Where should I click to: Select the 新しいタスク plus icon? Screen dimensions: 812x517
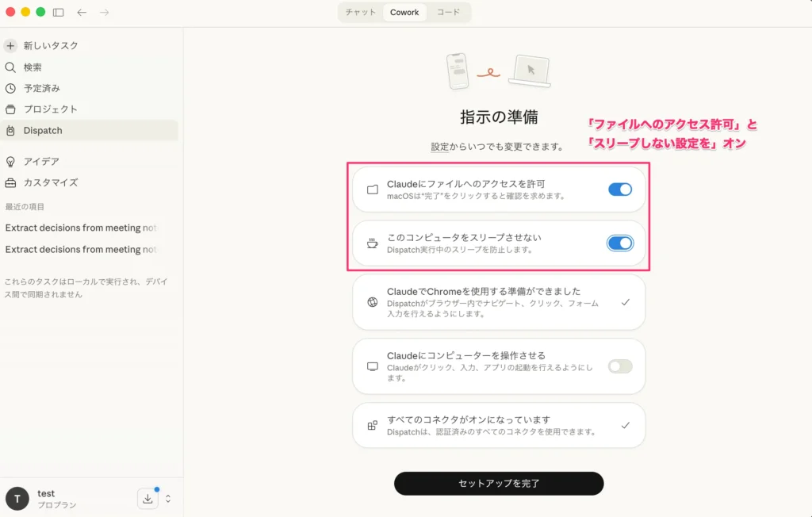10,46
